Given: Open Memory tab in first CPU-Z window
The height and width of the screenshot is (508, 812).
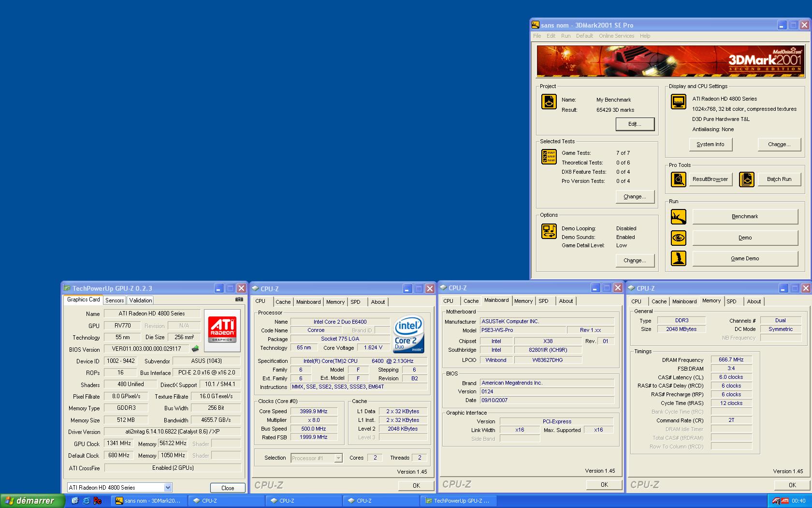Looking at the screenshot, I should 335,302.
